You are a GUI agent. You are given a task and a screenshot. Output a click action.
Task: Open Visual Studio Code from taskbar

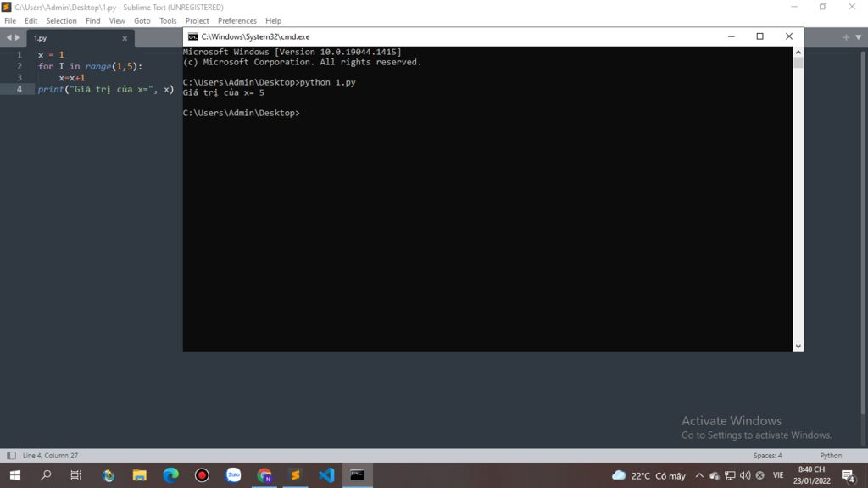pos(326,475)
